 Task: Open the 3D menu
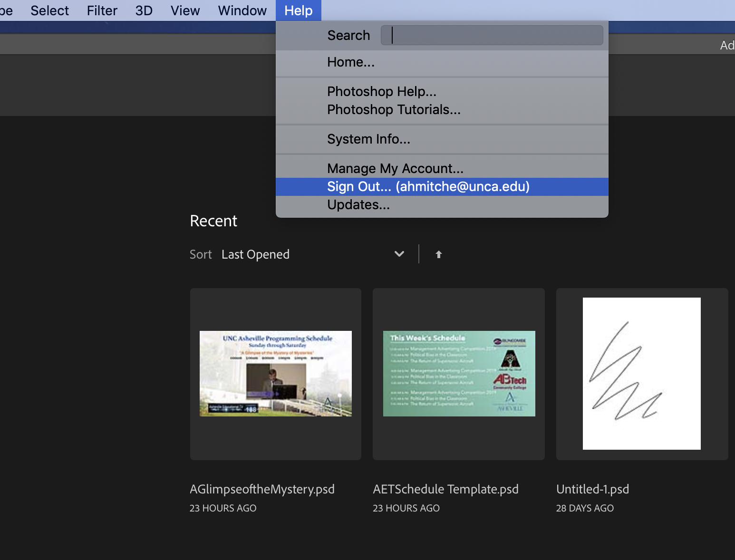pyautogui.click(x=144, y=10)
